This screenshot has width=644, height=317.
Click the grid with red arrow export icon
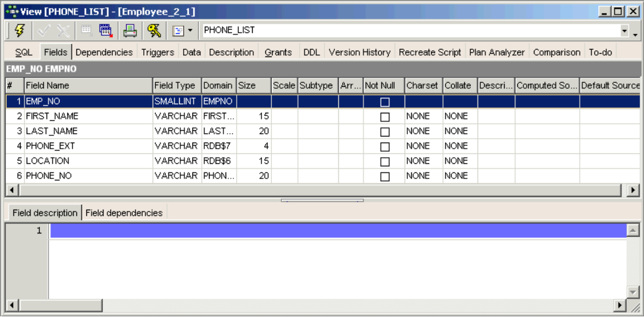(105, 31)
